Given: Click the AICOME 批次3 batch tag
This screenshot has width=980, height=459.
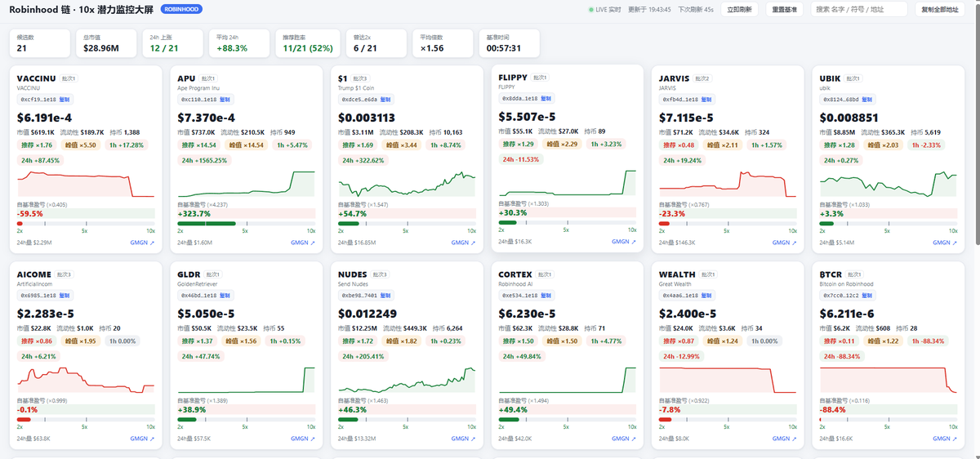Looking at the screenshot, I should pyautogui.click(x=65, y=274).
